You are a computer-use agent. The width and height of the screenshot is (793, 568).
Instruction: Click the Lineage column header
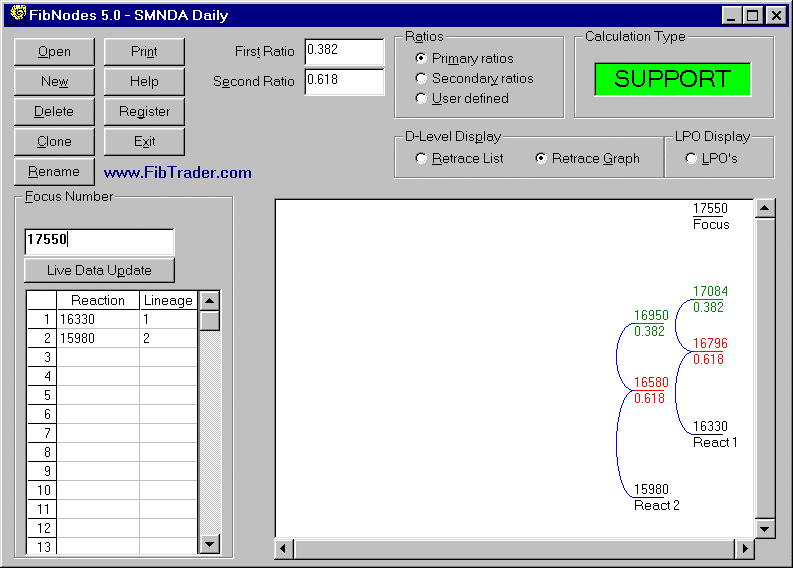(x=168, y=300)
